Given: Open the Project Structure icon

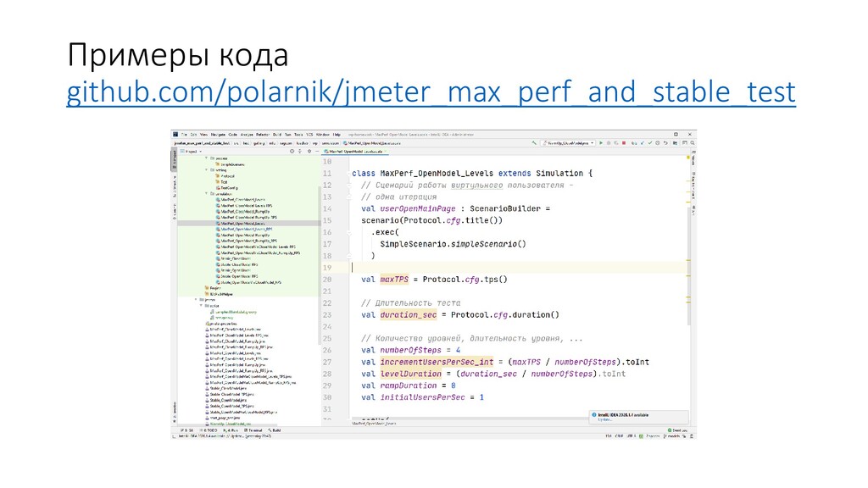Looking at the screenshot, I should (675, 142).
